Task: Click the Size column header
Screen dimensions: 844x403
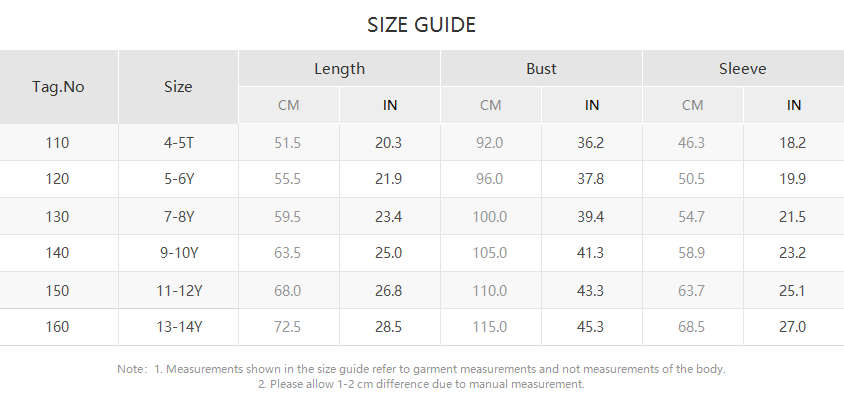Action: pyautogui.click(x=178, y=87)
